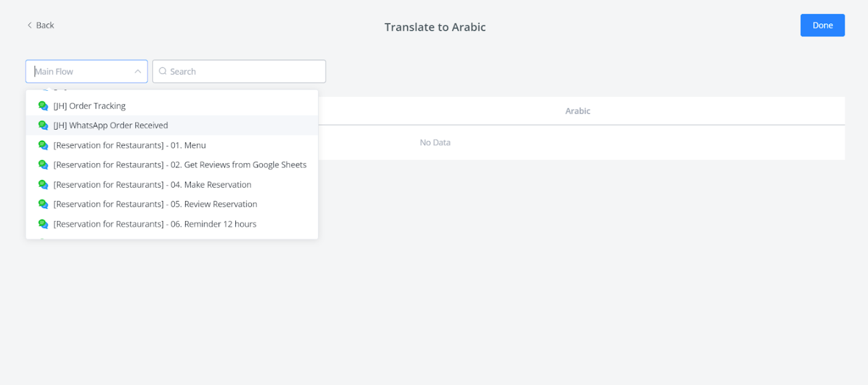Select 06. Reminder 12 hours flow
This screenshot has height=385, width=868.
155,224
